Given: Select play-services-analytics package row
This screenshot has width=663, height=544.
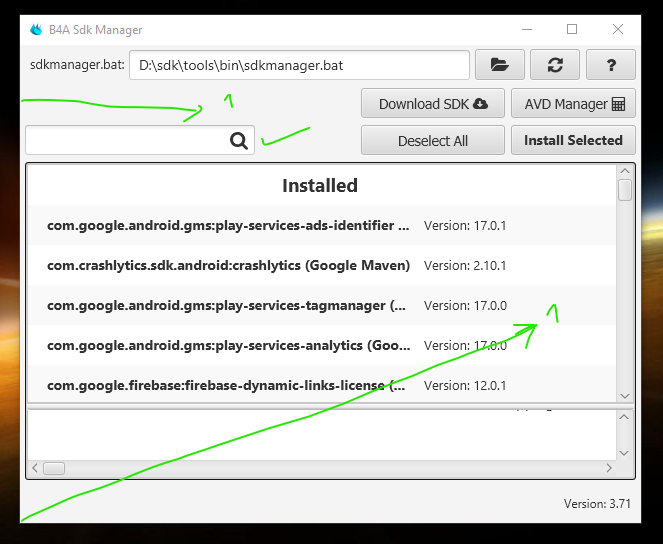Looking at the screenshot, I should point(322,345).
